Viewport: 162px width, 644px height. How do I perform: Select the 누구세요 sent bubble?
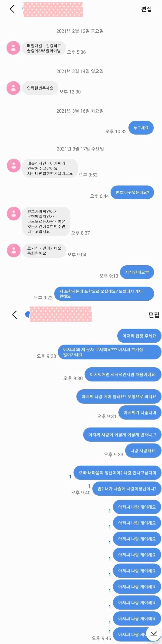pos(141,128)
